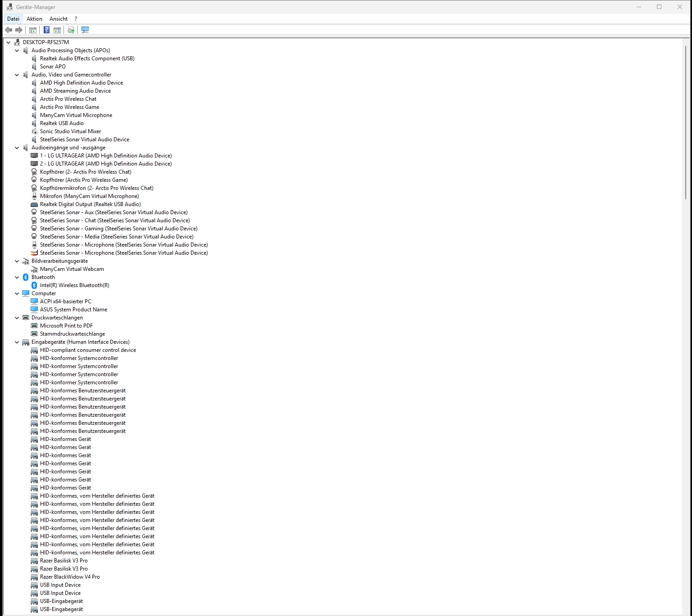Click the update driver toolbar icon

71,30
